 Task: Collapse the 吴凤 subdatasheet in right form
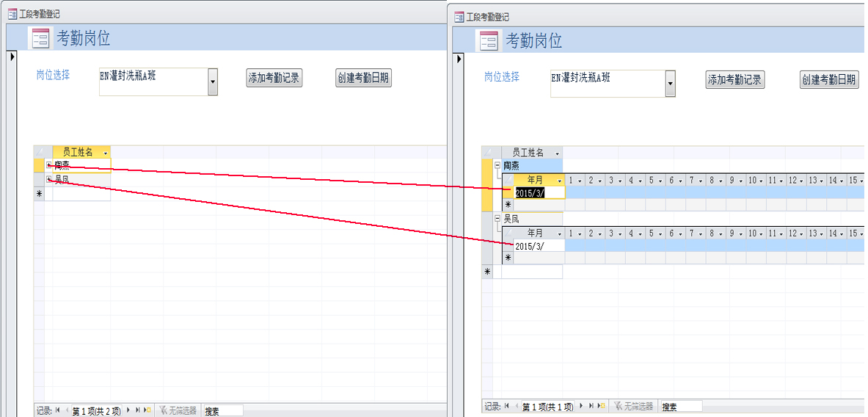point(497,219)
